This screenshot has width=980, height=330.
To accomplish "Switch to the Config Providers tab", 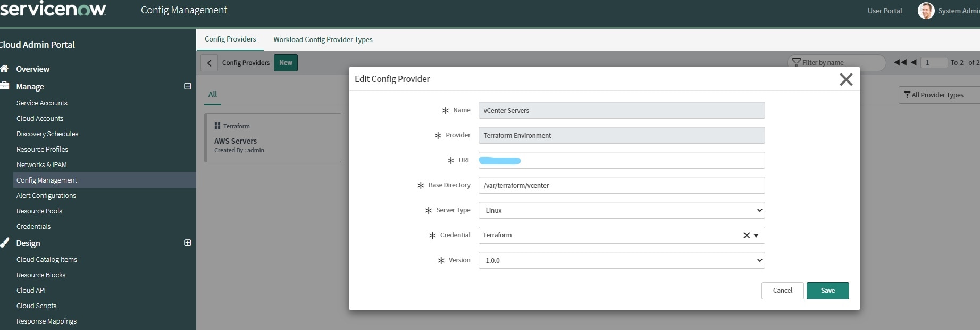I will point(230,39).
